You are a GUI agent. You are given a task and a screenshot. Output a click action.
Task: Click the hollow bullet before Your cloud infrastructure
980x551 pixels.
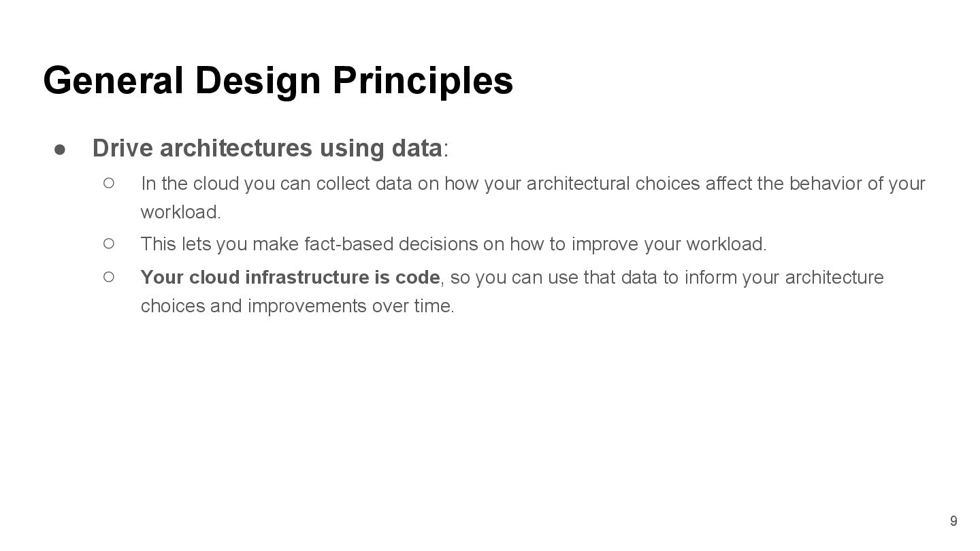[x=109, y=276]
